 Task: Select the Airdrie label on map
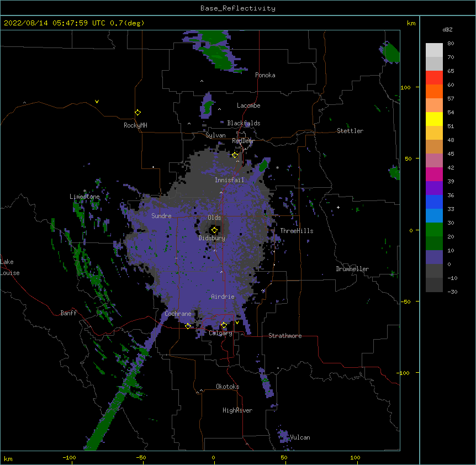tap(223, 297)
